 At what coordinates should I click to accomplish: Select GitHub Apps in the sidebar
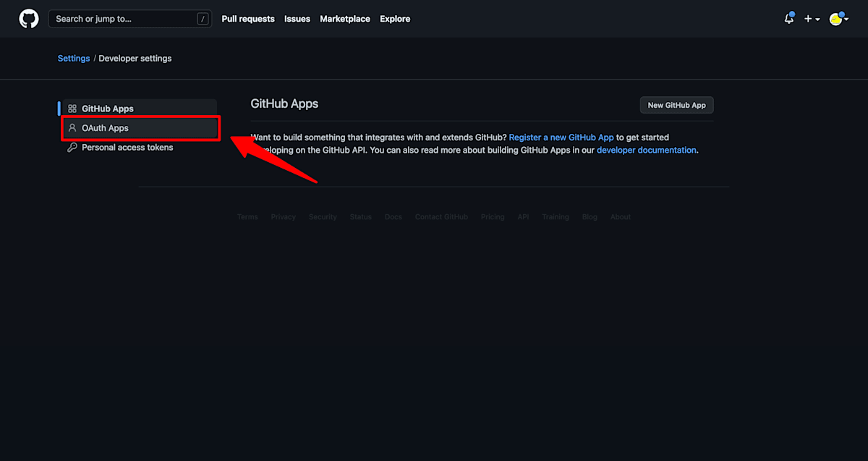[140, 109]
